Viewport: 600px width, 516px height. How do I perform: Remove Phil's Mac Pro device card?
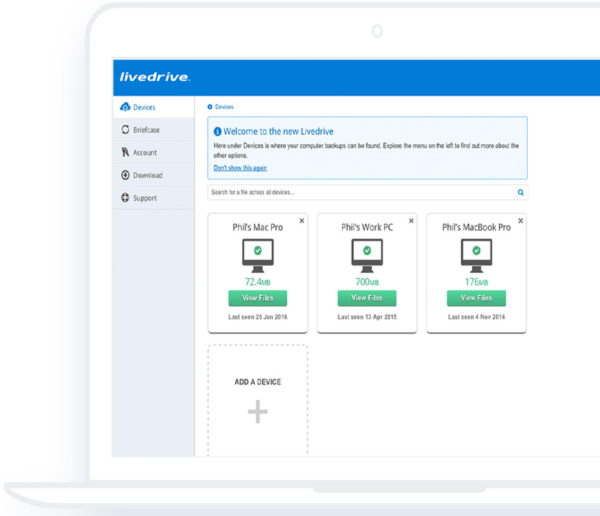point(302,220)
